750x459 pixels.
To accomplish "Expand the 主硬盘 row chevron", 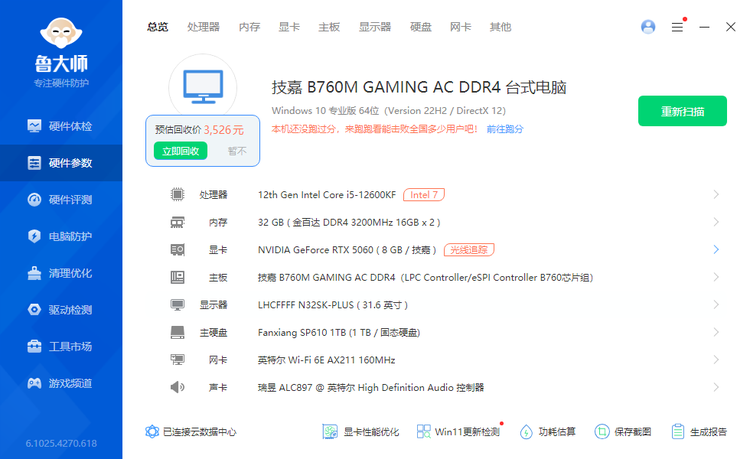I will pos(716,332).
